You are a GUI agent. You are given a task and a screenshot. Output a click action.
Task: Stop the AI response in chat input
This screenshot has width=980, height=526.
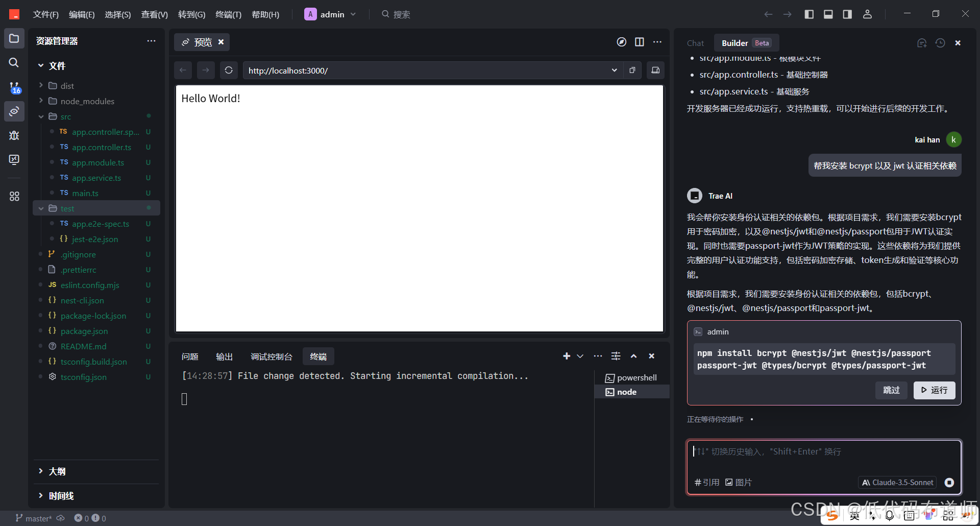point(949,483)
